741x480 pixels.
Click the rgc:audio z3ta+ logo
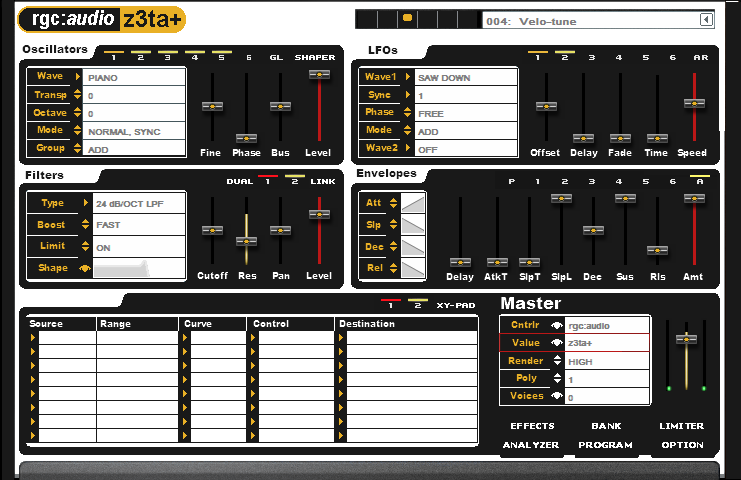point(102,19)
